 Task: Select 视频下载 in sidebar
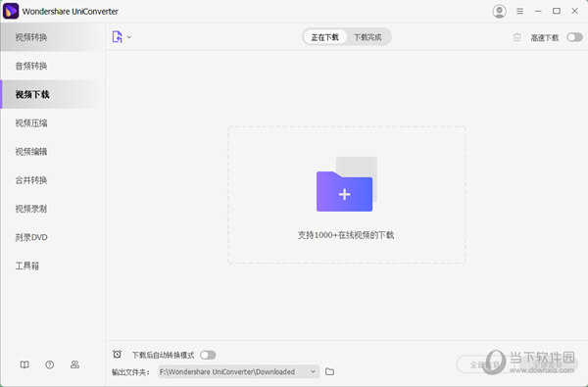click(x=53, y=94)
